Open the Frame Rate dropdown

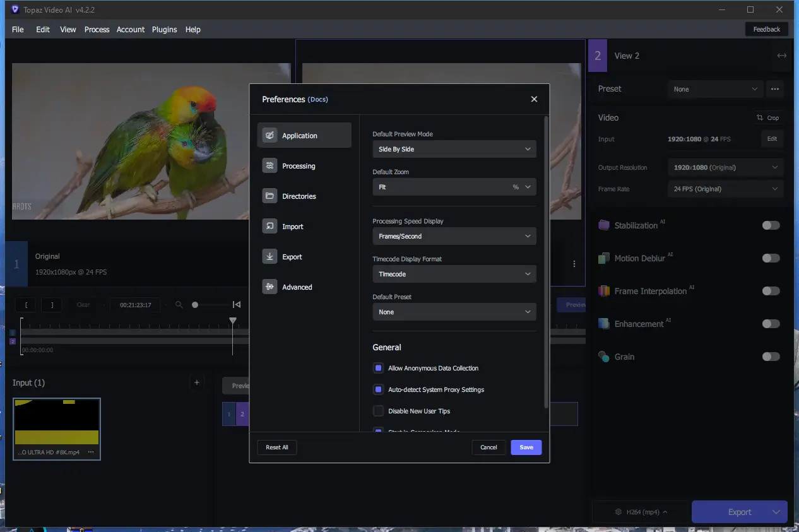[x=726, y=189]
